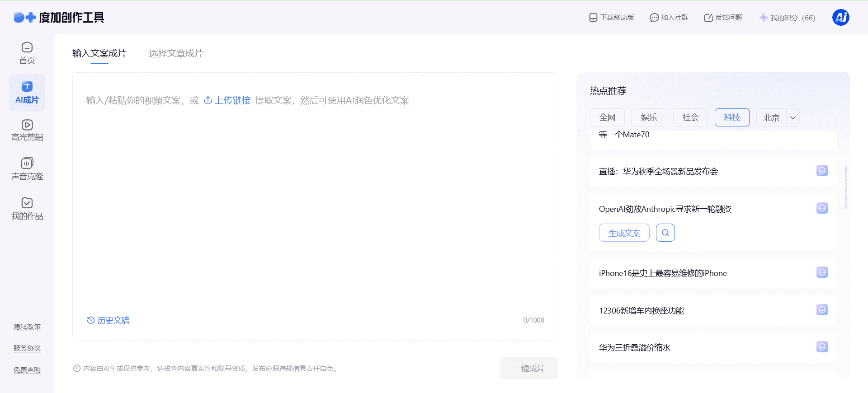
Task: Select the 娱乐 category filter
Action: tap(649, 117)
